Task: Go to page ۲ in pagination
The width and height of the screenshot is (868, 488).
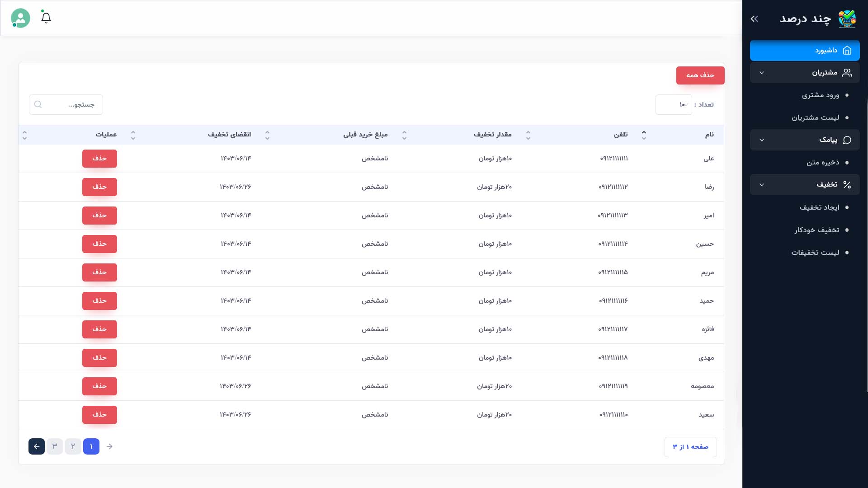Action: 73,446
